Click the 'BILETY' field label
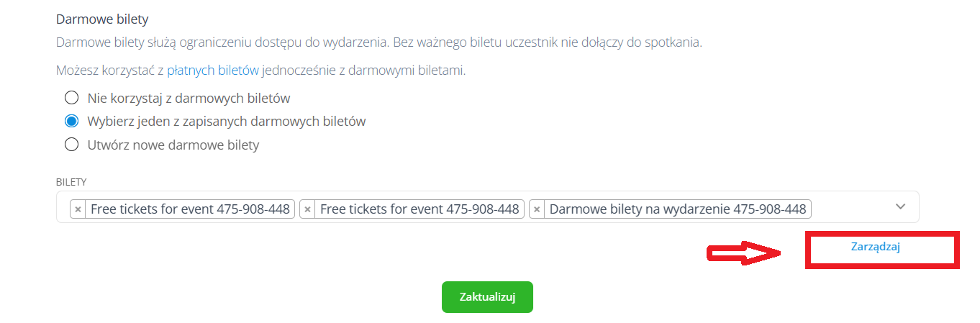The width and height of the screenshot is (980, 323). pyautogui.click(x=71, y=182)
